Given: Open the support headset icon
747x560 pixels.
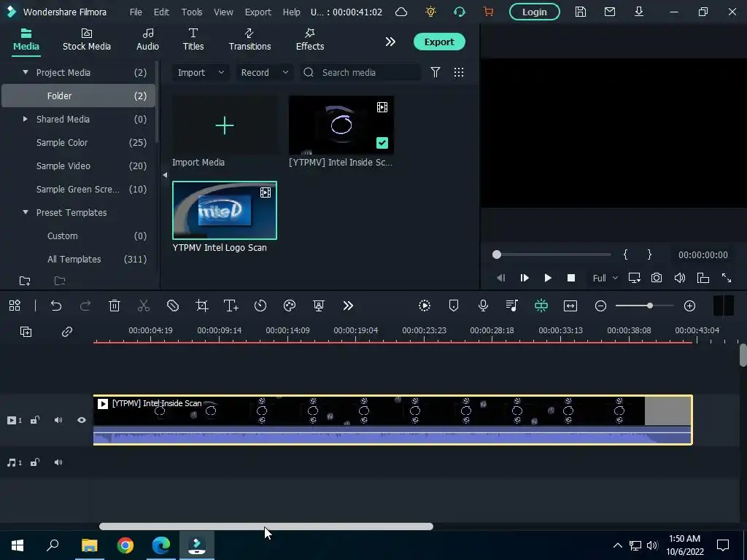Looking at the screenshot, I should 460,12.
